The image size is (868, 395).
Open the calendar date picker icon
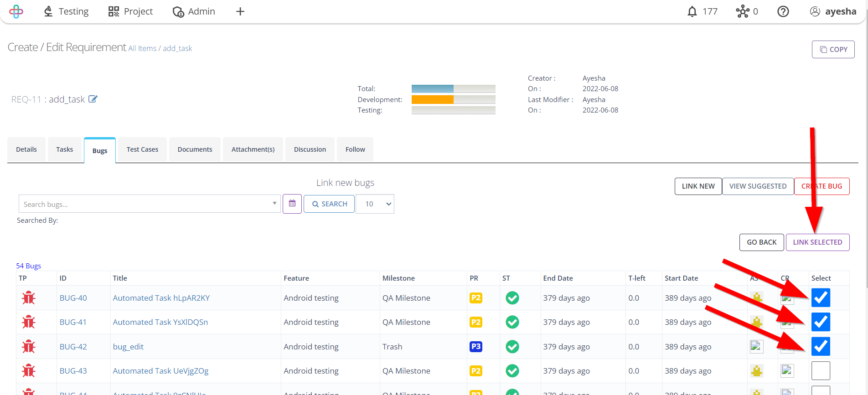point(292,204)
